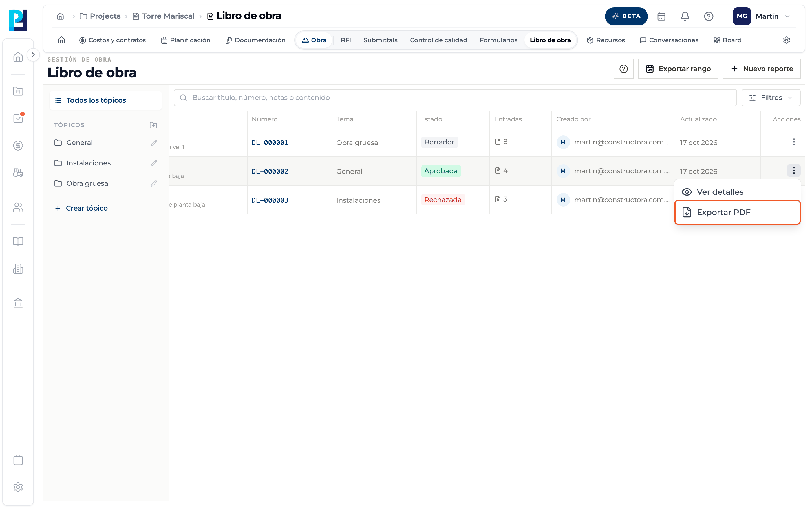The width and height of the screenshot is (812, 508).
Task: Click the Exportar rango button
Action: [x=678, y=69]
